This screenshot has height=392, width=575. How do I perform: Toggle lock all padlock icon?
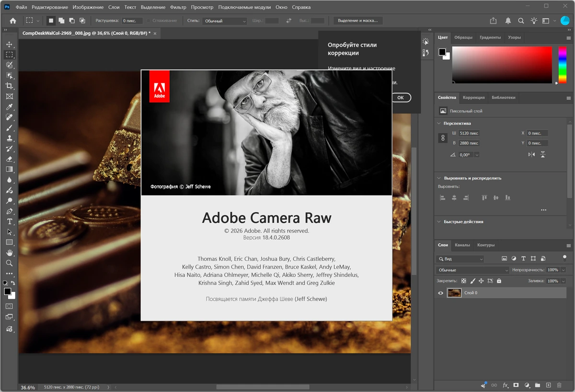coord(499,281)
